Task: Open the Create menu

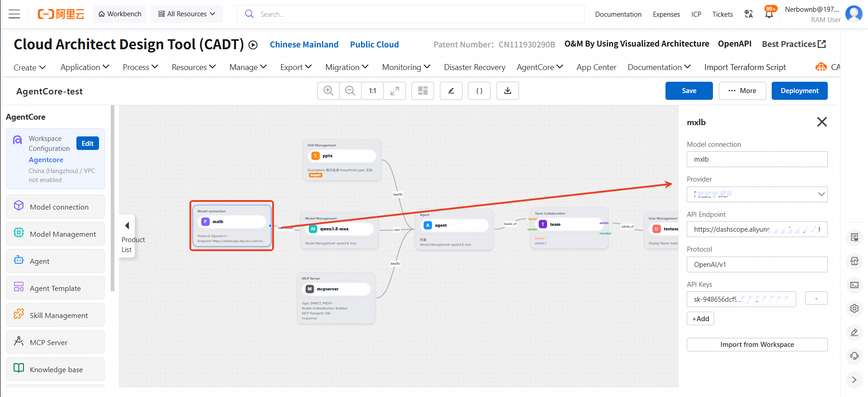Action: coord(30,67)
